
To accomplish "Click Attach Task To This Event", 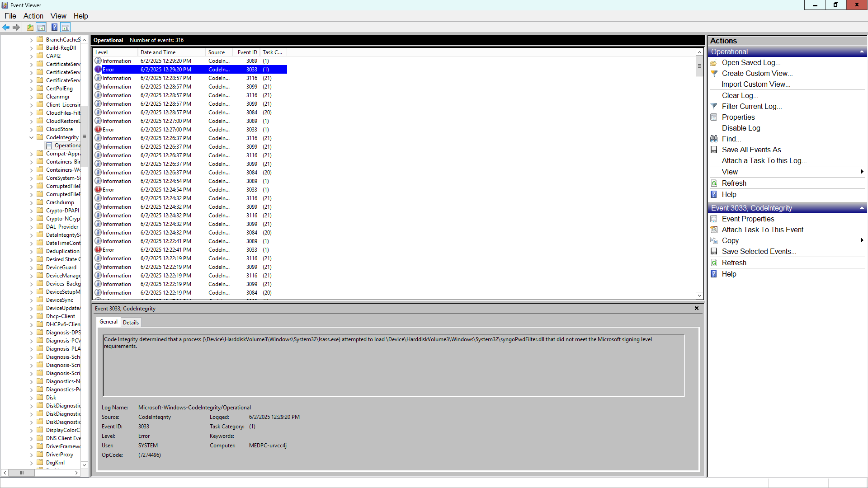I will [764, 230].
